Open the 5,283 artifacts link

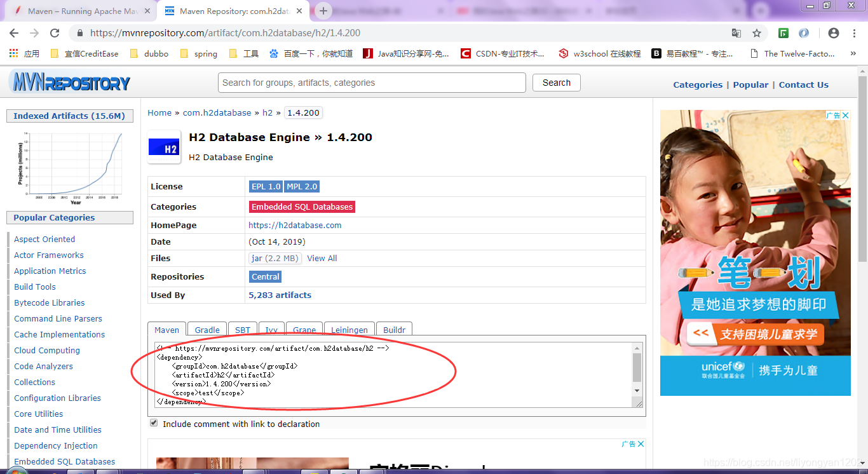280,295
